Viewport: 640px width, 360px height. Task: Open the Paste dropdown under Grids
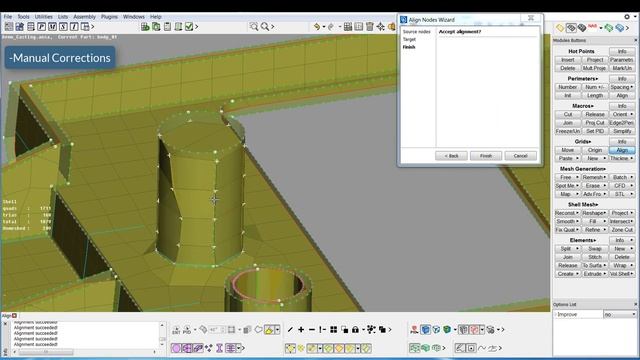567,158
